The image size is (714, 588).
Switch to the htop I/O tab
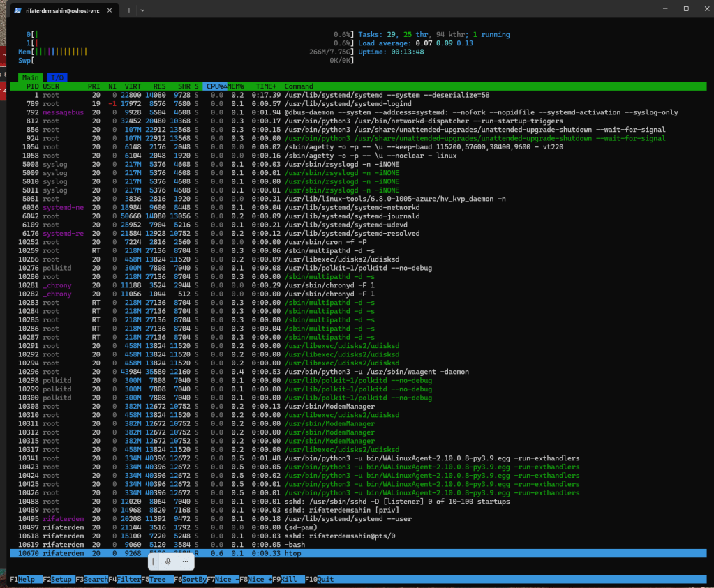point(57,78)
